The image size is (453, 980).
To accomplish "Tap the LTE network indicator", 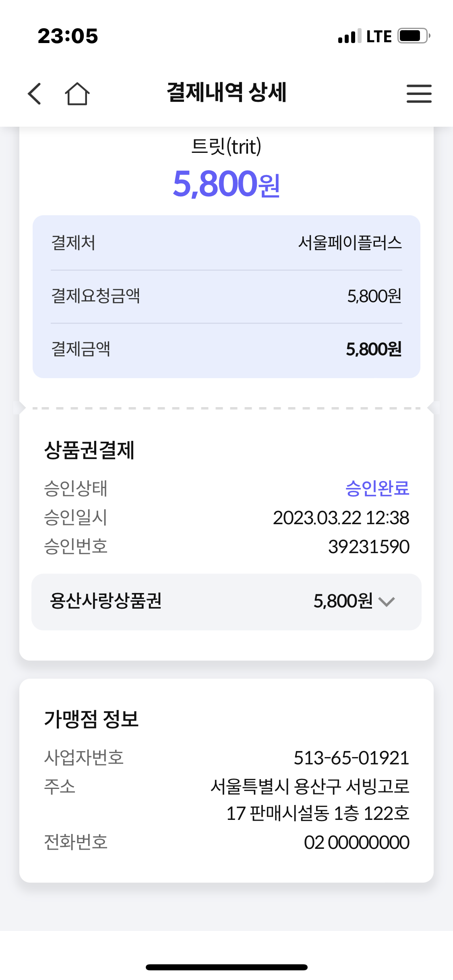I will 379,37.
